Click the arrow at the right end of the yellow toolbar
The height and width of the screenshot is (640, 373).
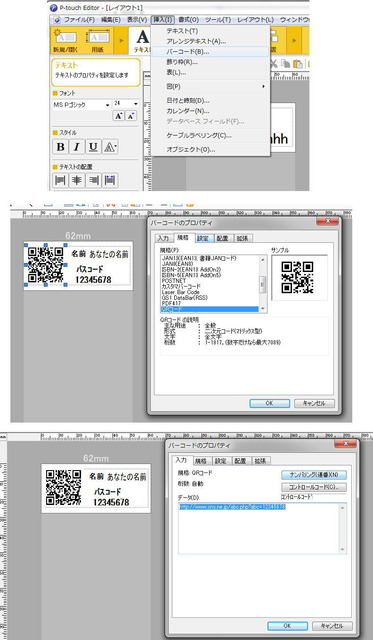[x=294, y=40]
